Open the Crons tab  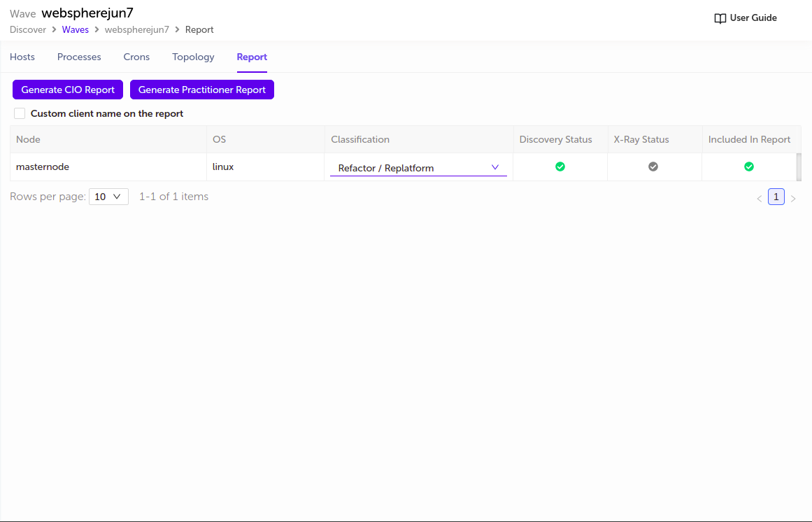click(x=136, y=57)
